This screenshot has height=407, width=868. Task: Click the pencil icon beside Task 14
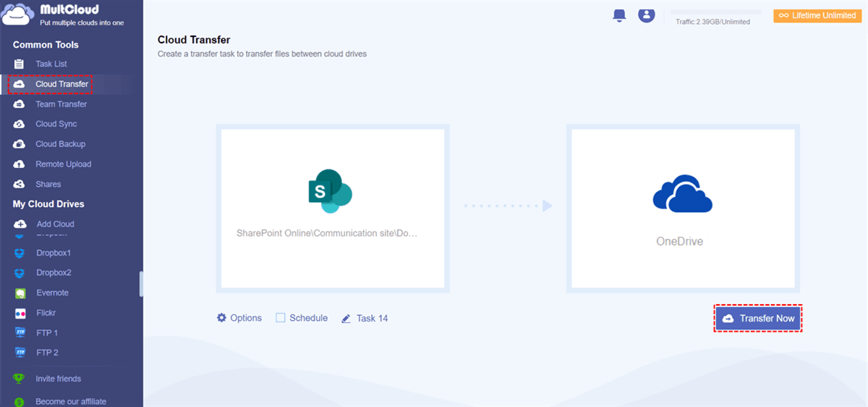346,319
